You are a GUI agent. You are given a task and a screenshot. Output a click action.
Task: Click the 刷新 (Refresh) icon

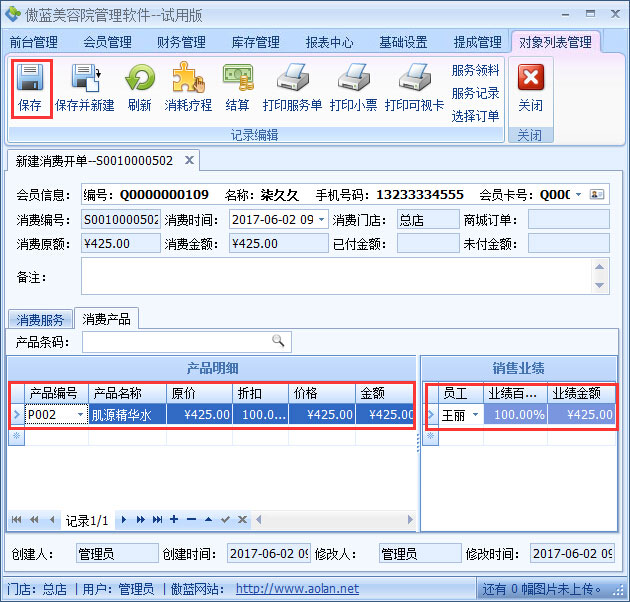click(139, 79)
